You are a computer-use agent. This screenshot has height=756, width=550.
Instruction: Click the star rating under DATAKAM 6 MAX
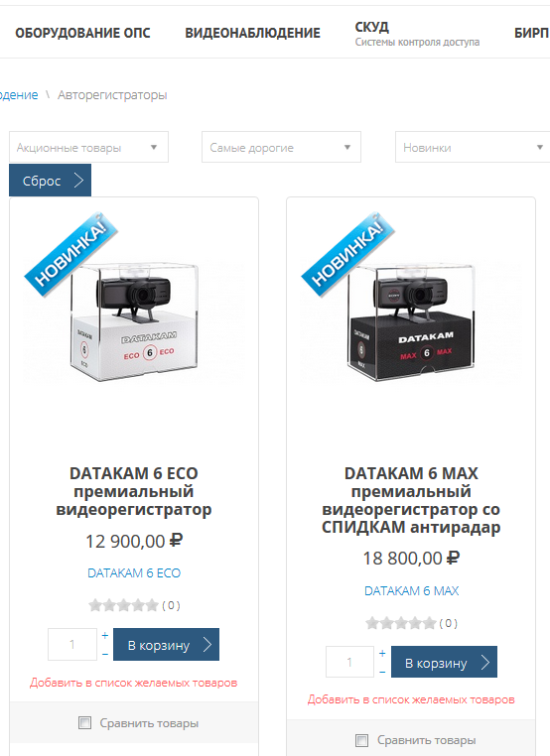401,623
